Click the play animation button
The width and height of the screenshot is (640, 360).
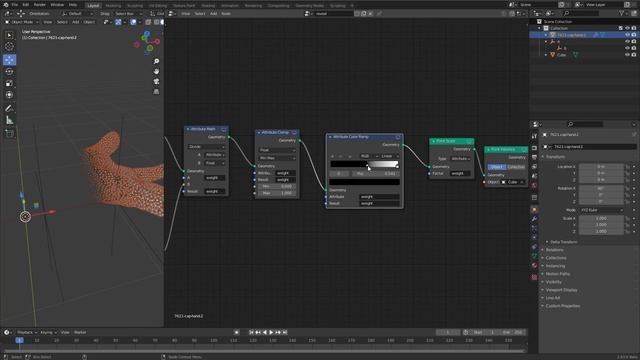click(x=271, y=333)
